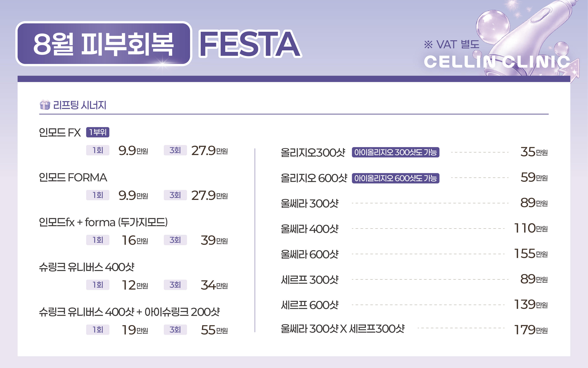Click the CELLIN CLINIC logo text
The width and height of the screenshot is (588, 368).
pyautogui.click(x=497, y=62)
